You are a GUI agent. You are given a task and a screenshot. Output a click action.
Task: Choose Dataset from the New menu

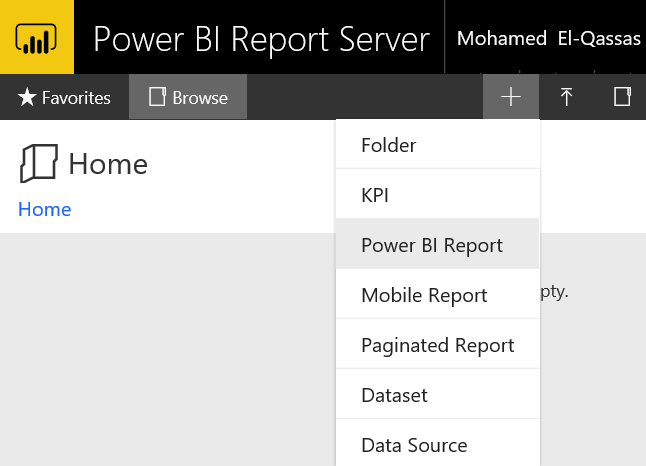tap(438, 394)
